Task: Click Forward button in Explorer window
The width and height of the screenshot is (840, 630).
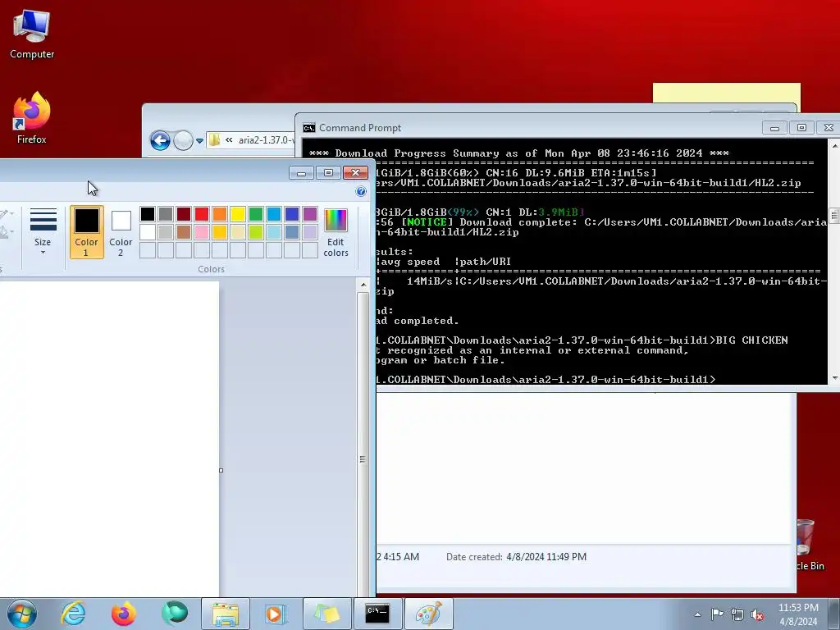Action: click(183, 140)
